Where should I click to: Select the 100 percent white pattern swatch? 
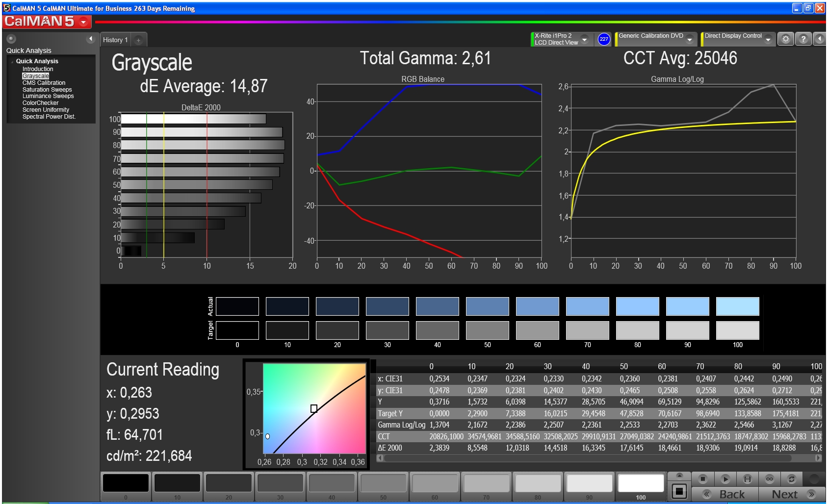click(641, 483)
